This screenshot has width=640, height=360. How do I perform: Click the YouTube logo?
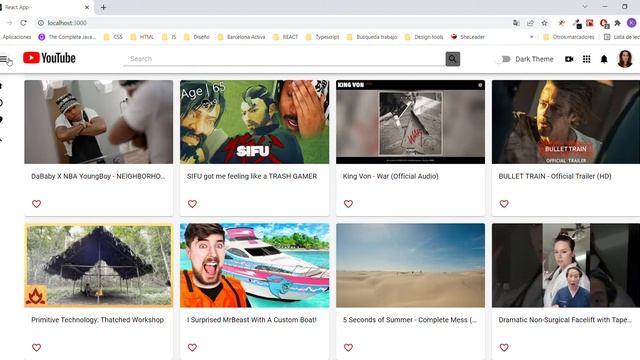pos(49,58)
